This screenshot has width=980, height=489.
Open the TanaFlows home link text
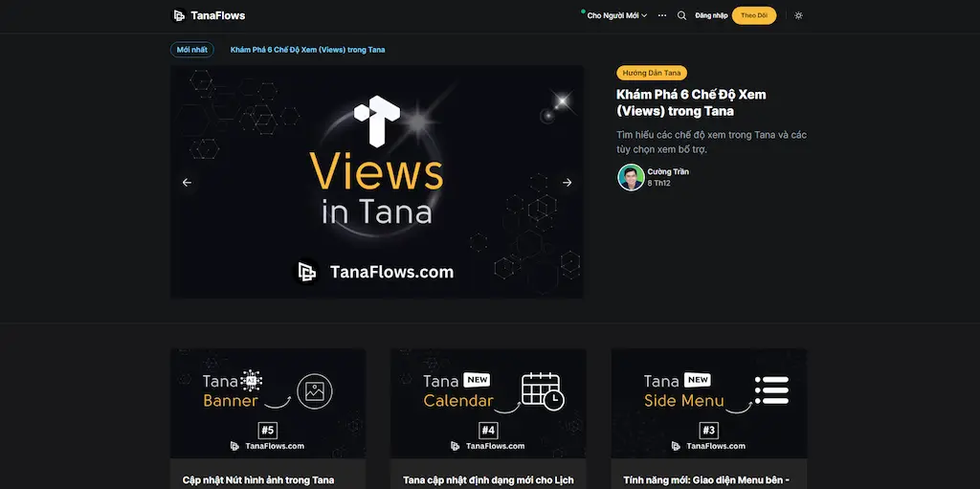point(218,15)
